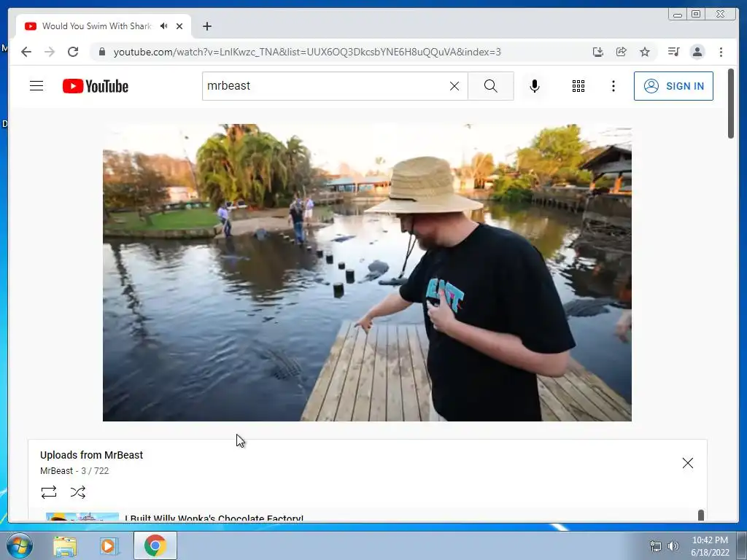Open a new tab

point(206,26)
